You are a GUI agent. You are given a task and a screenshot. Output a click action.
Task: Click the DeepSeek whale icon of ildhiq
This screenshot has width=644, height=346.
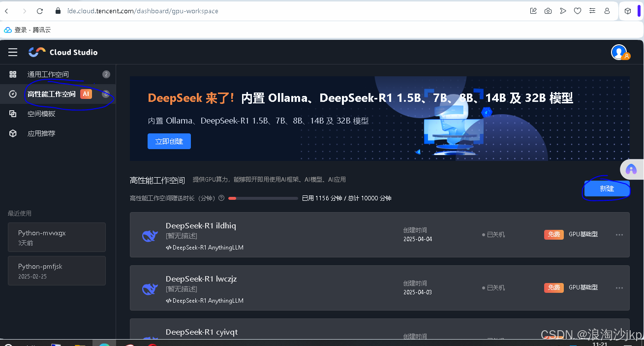[x=150, y=236]
